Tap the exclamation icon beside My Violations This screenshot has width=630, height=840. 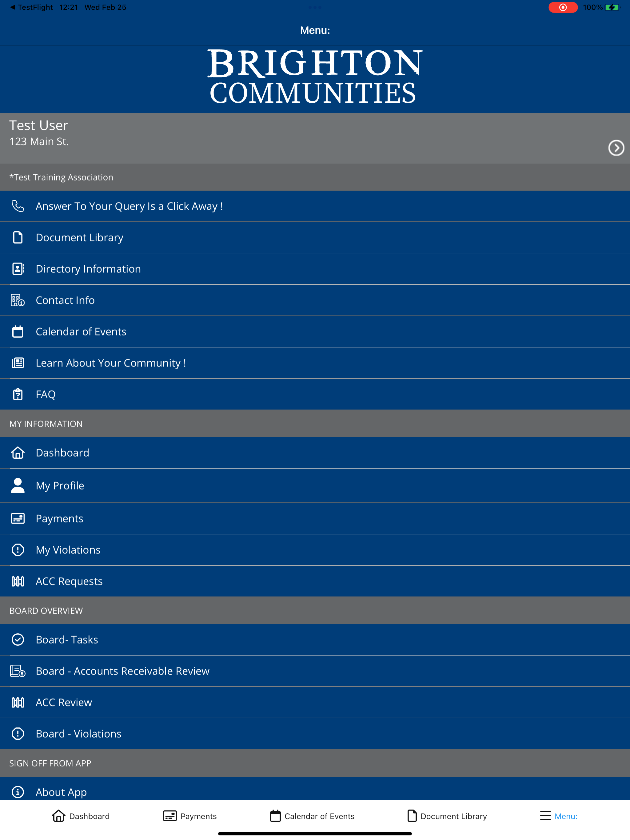[x=18, y=550]
